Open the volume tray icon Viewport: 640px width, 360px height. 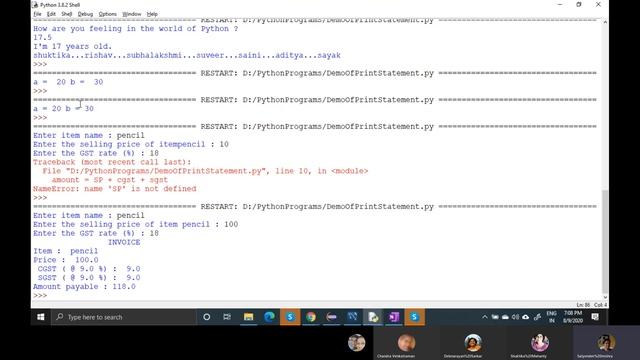coord(516,317)
